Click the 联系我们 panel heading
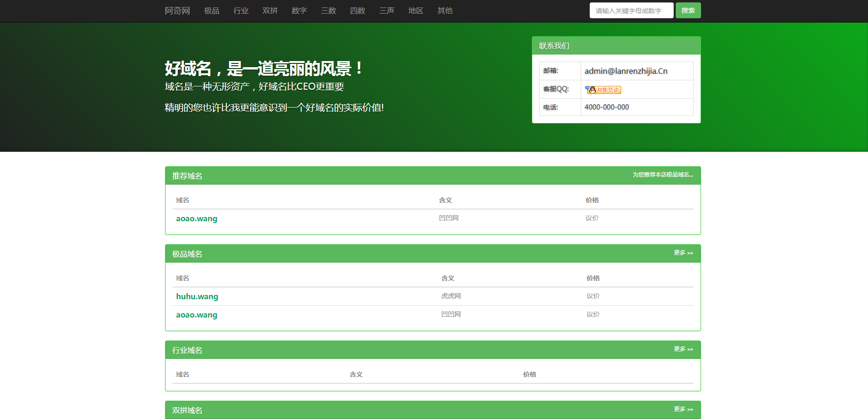 [554, 46]
